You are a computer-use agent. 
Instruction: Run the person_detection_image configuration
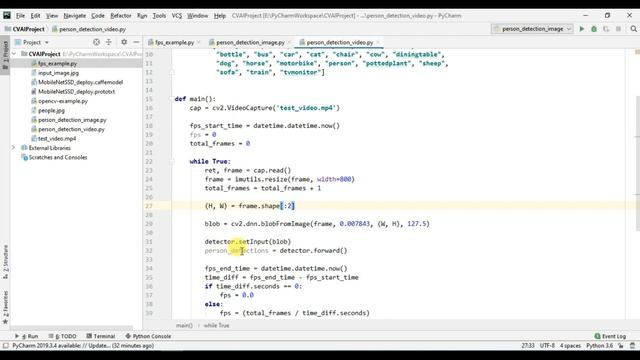tap(582, 29)
